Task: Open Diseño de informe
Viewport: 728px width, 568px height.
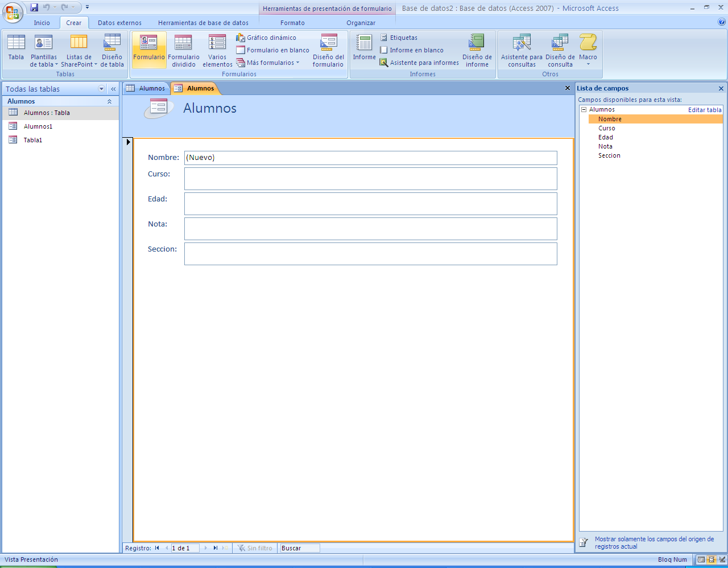Action: point(477,50)
